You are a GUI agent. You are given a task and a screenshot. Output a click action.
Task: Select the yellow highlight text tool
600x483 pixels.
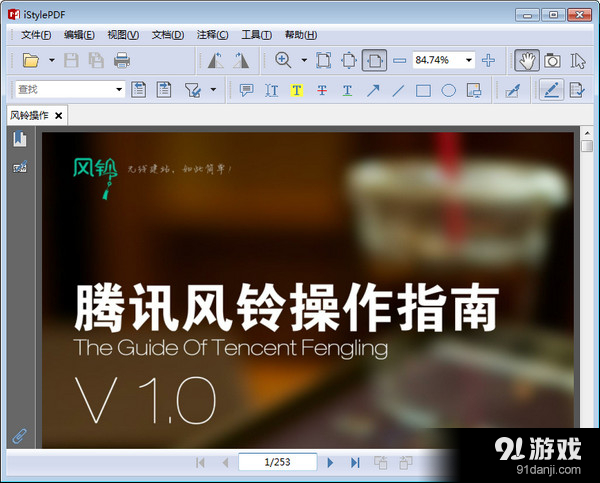297,90
